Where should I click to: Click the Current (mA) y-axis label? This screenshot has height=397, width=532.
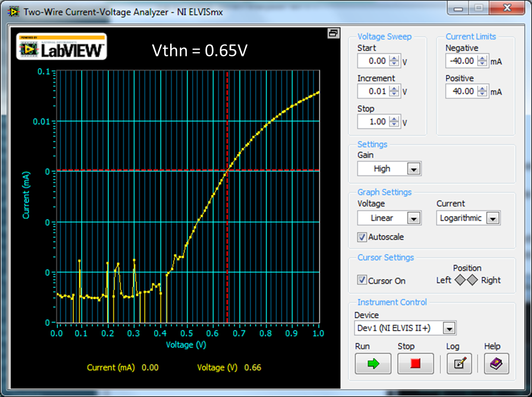click(26, 195)
